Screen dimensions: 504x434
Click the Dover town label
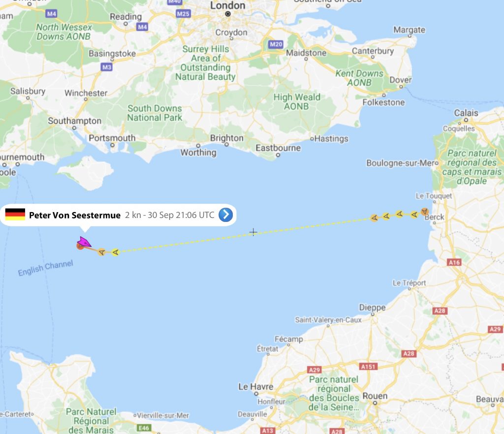(x=401, y=80)
